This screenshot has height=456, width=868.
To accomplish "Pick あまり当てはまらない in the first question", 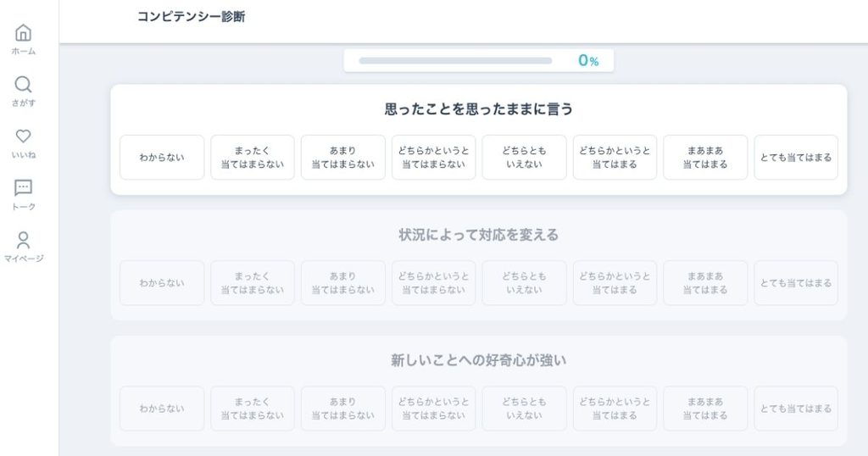I will [x=343, y=157].
